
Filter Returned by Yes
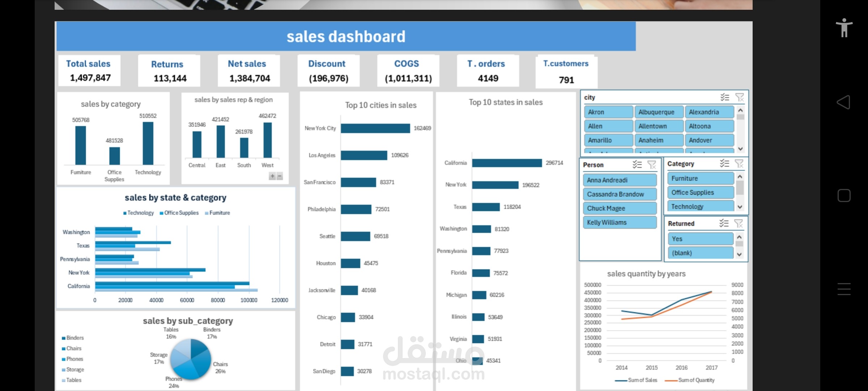[700, 239]
